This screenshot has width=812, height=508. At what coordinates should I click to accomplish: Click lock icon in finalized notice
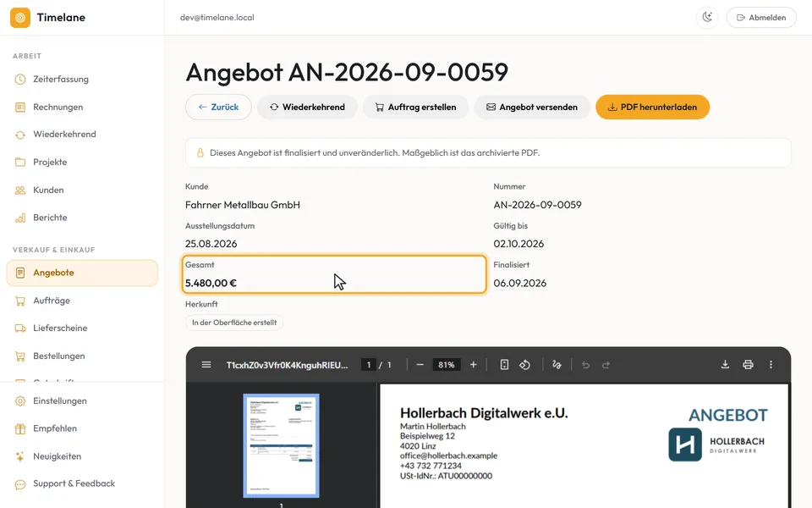[x=200, y=153]
